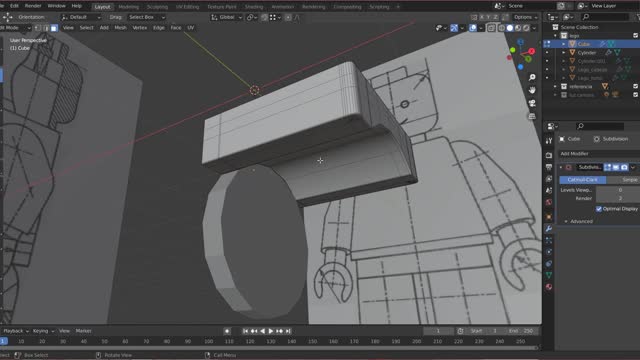Switch to the Modeling workspace tab
Image resolution: width=640 pixels, height=360 pixels.
(128, 7)
